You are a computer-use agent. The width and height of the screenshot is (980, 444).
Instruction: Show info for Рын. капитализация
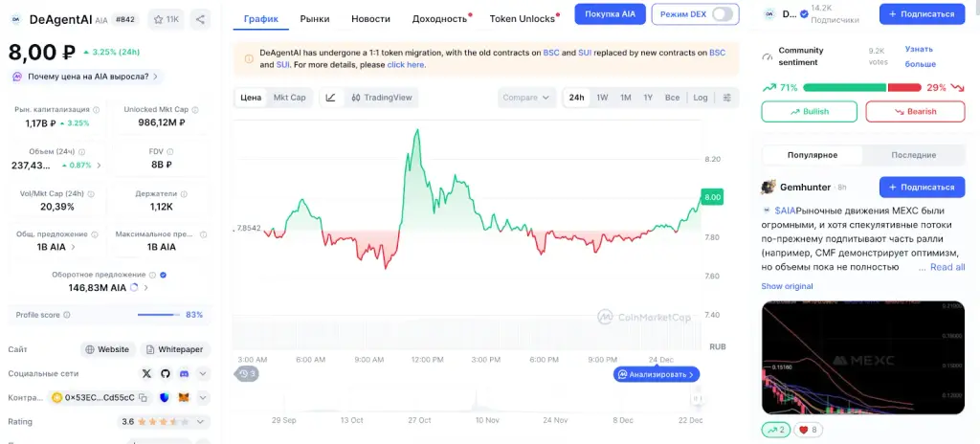pos(96,109)
